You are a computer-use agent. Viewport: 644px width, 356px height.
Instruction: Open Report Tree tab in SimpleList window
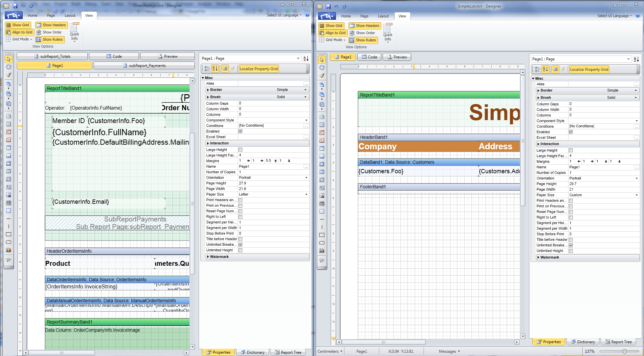618,342
